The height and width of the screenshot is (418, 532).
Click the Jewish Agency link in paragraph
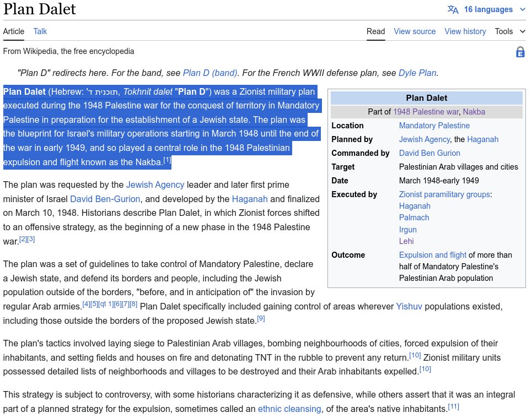pos(155,184)
